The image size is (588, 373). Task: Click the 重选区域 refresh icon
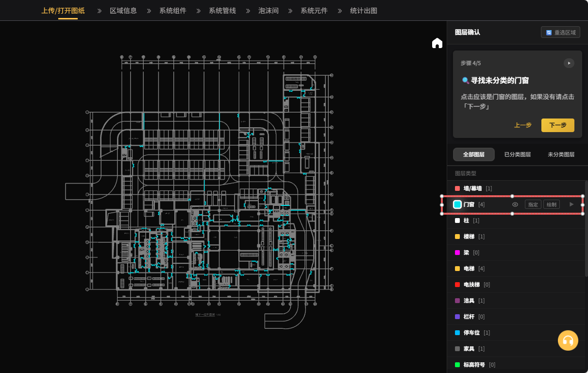click(x=549, y=33)
